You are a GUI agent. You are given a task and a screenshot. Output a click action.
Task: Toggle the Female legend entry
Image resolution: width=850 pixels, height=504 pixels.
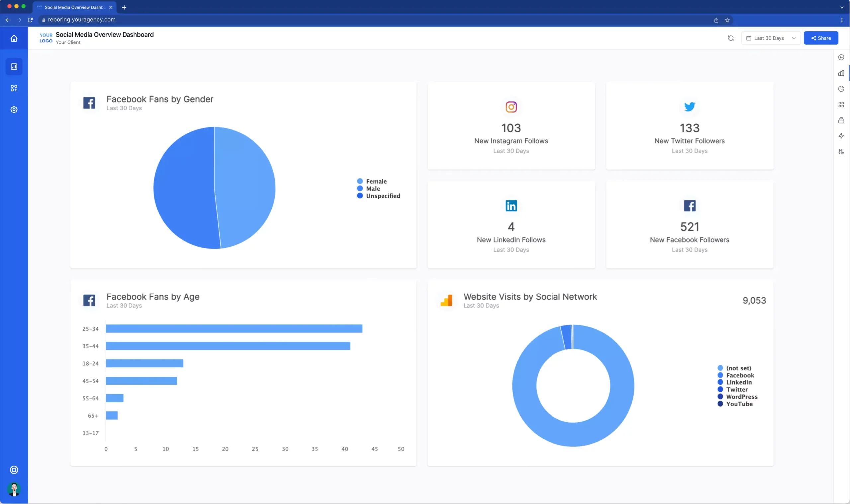(x=372, y=181)
